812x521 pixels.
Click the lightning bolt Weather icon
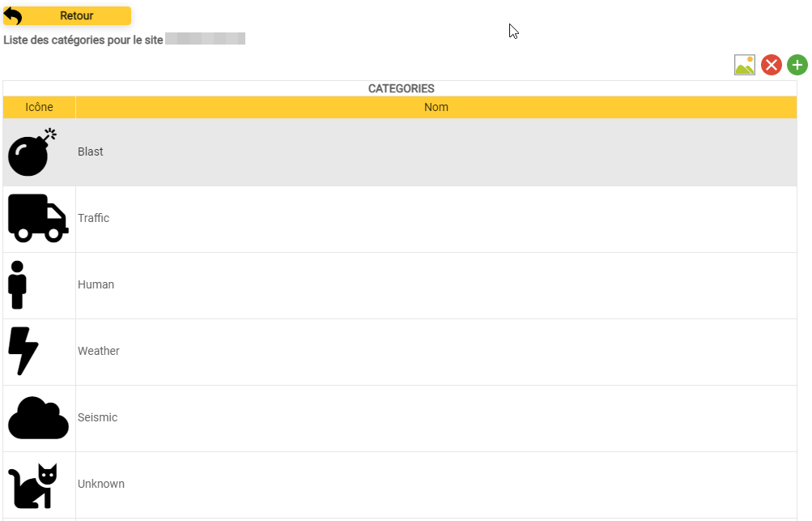(23, 351)
